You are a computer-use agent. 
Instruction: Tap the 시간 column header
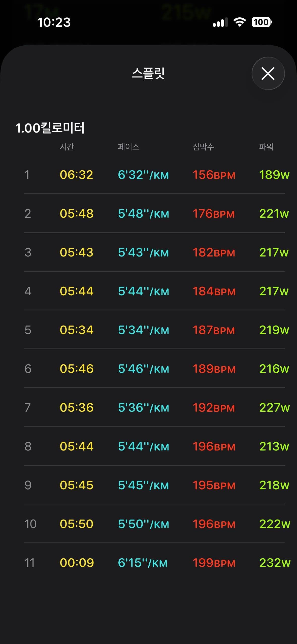click(67, 147)
